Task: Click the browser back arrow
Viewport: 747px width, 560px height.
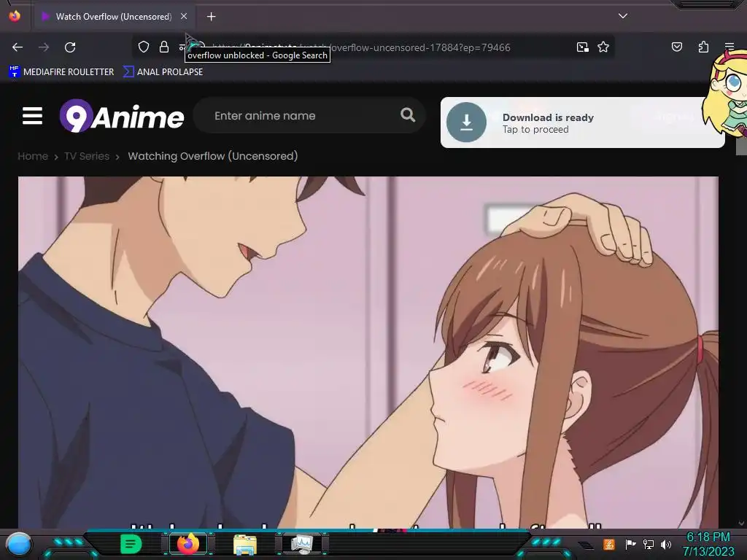Action: click(18, 47)
